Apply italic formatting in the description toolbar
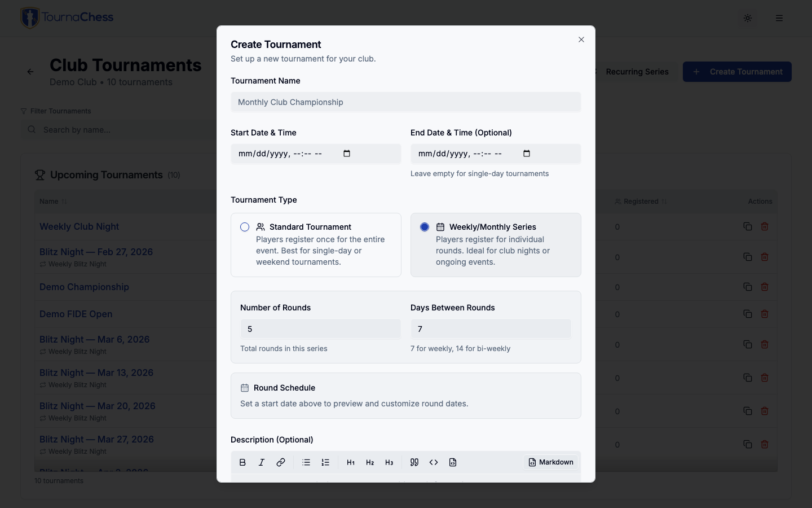This screenshot has height=508, width=812. click(x=262, y=462)
